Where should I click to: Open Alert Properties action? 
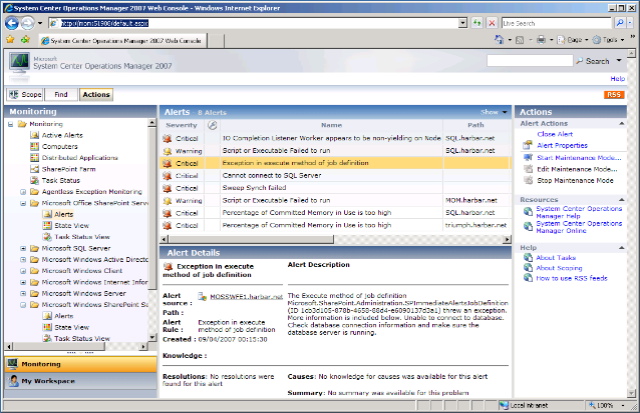click(562, 145)
